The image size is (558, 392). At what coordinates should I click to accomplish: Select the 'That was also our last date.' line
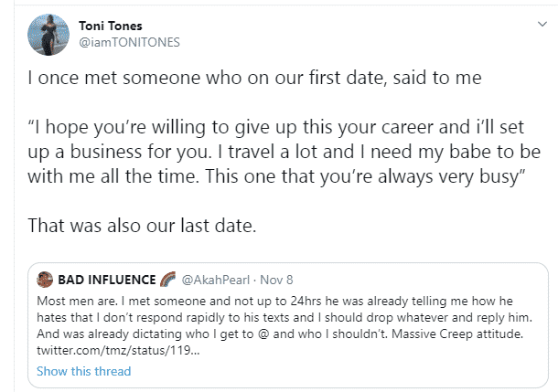[x=142, y=226]
